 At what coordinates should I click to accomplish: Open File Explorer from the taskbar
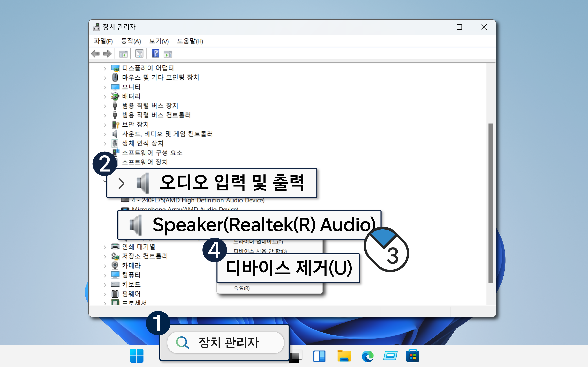coord(344,356)
